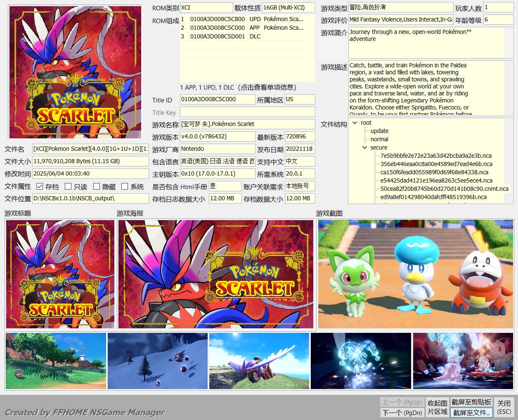
Task: Click the Title ID field 0100A3D008C5C000
Action: (218, 100)
